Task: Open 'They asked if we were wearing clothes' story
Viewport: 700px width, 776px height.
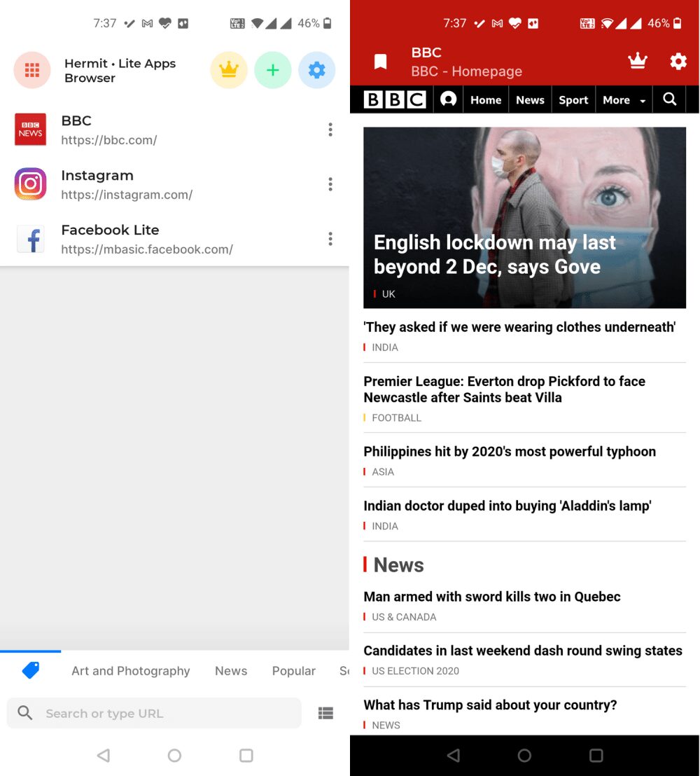Action: pyautogui.click(x=519, y=327)
